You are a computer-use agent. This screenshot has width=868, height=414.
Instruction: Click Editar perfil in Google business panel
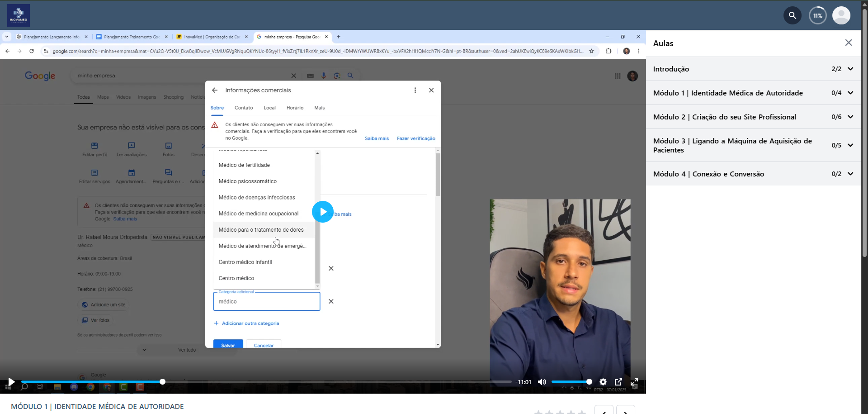click(94, 149)
